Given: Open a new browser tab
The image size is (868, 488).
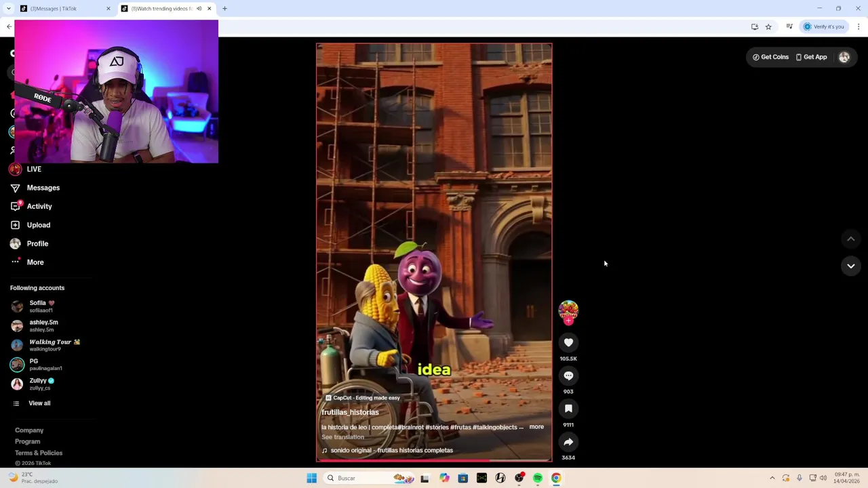Looking at the screenshot, I should click(x=224, y=9).
